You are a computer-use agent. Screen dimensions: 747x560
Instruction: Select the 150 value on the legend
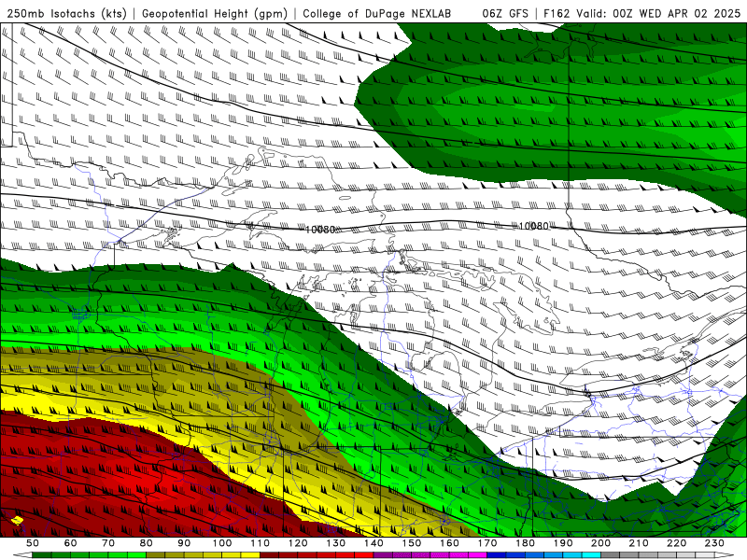coord(412,543)
